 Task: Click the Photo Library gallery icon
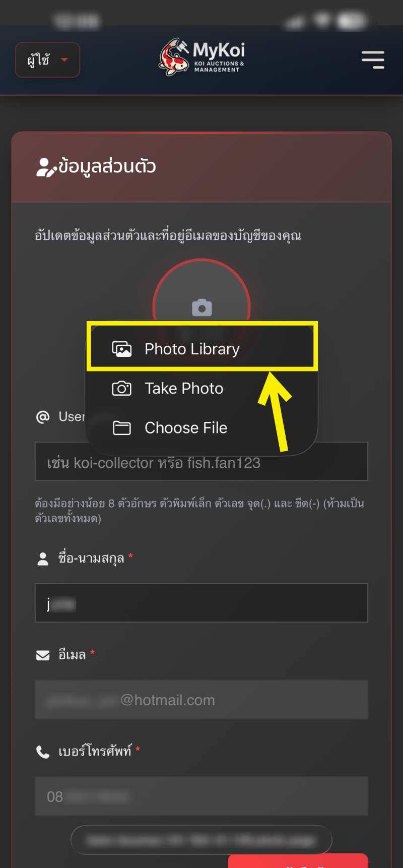pyautogui.click(x=121, y=349)
